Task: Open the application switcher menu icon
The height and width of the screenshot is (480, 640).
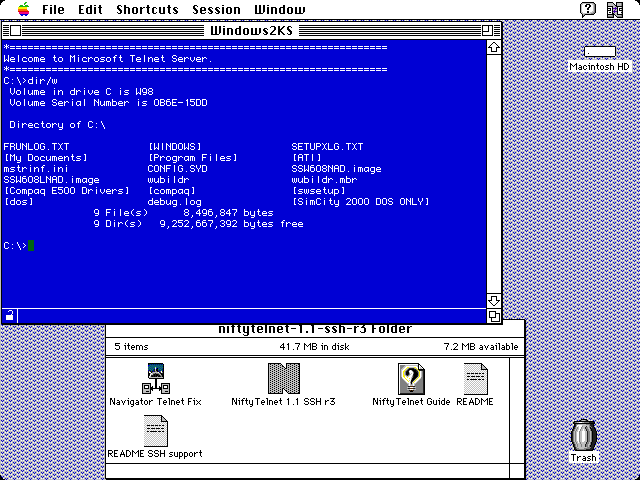Action: click(615, 9)
